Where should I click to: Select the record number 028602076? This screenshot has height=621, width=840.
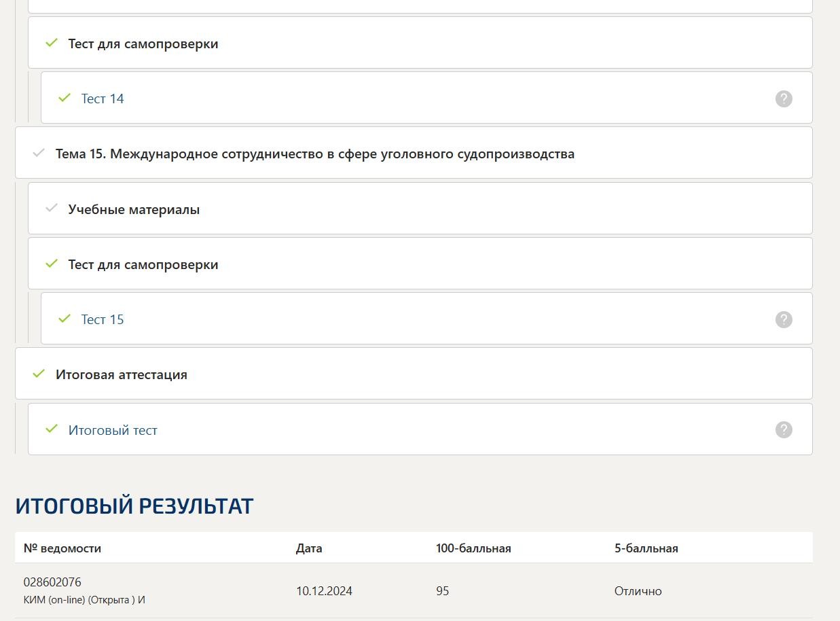click(52, 582)
